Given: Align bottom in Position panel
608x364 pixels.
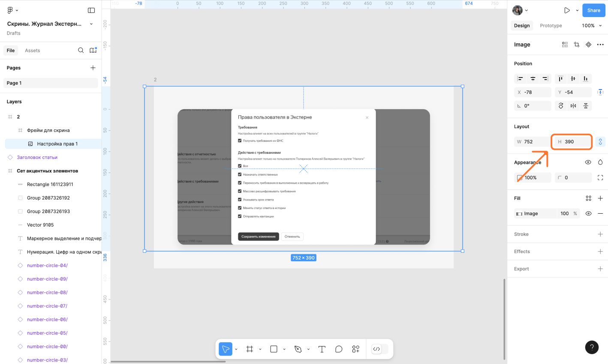Looking at the screenshot, I should [x=585, y=79].
